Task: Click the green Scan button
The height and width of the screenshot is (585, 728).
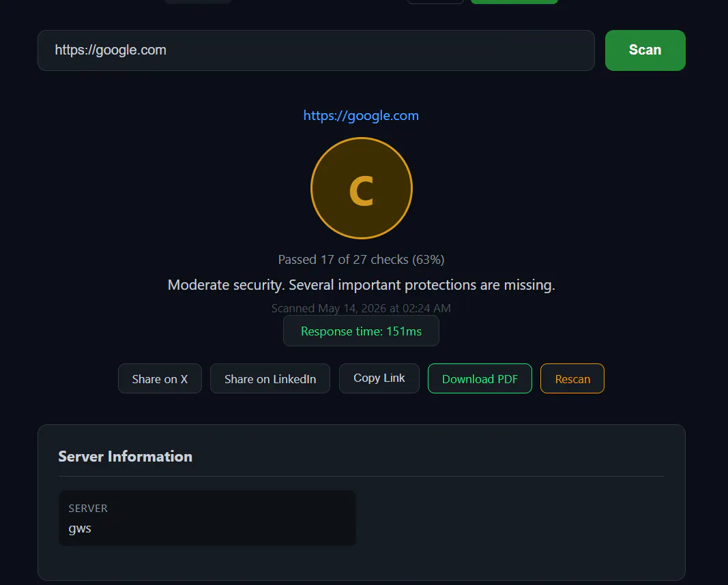Action: 645,50
